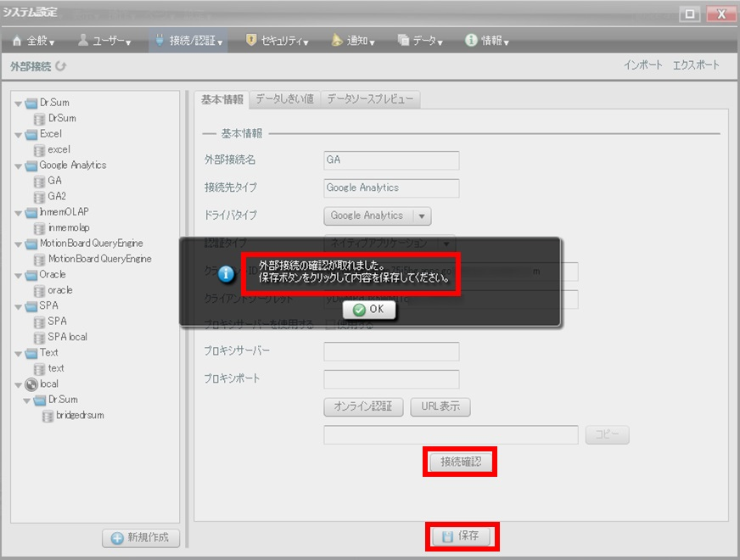Click the プロキシポート input field

pos(391,379)
